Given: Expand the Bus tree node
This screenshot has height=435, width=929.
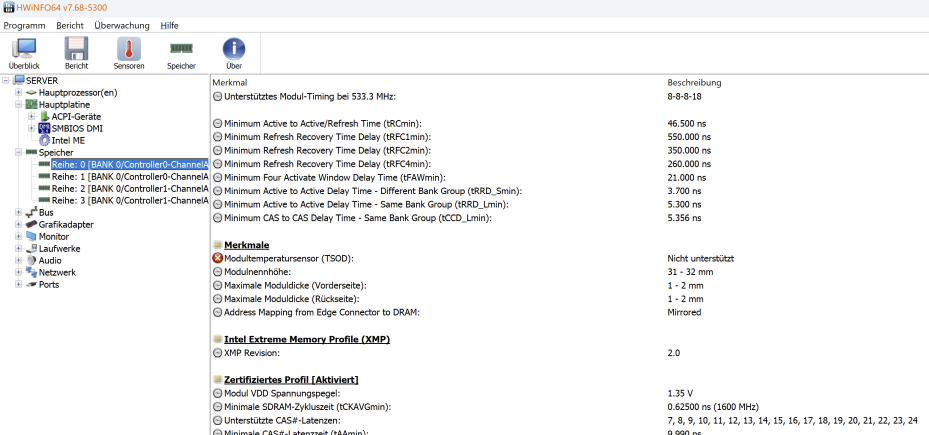Looking at the screenshot, I should (x=18, y=212).
